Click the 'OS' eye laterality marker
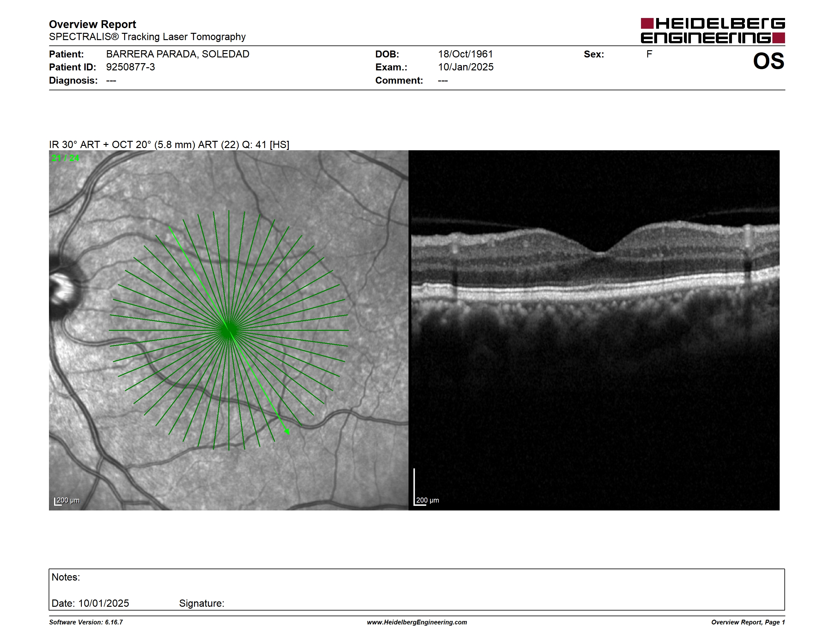Image resolution: width=834 pixels, height=644 pixels. tap(769, 61)
